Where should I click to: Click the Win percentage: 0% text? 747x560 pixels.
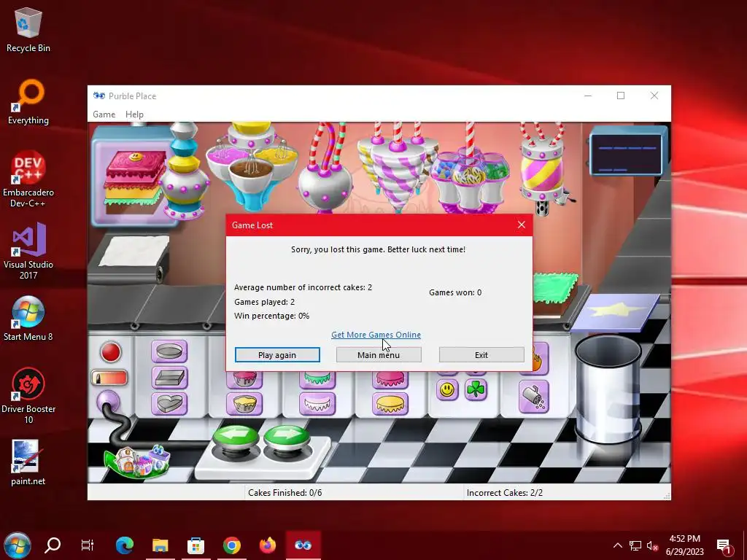pos(271,316)
